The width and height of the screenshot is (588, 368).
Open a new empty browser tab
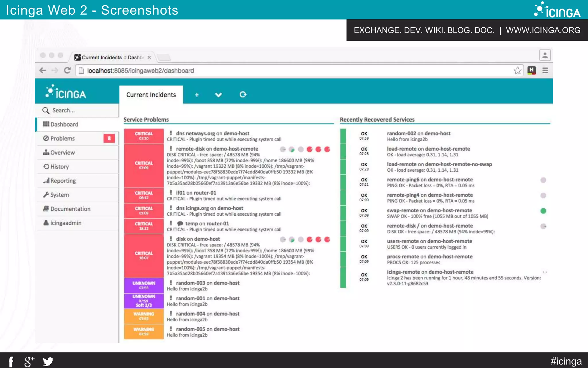click(164, 57)
